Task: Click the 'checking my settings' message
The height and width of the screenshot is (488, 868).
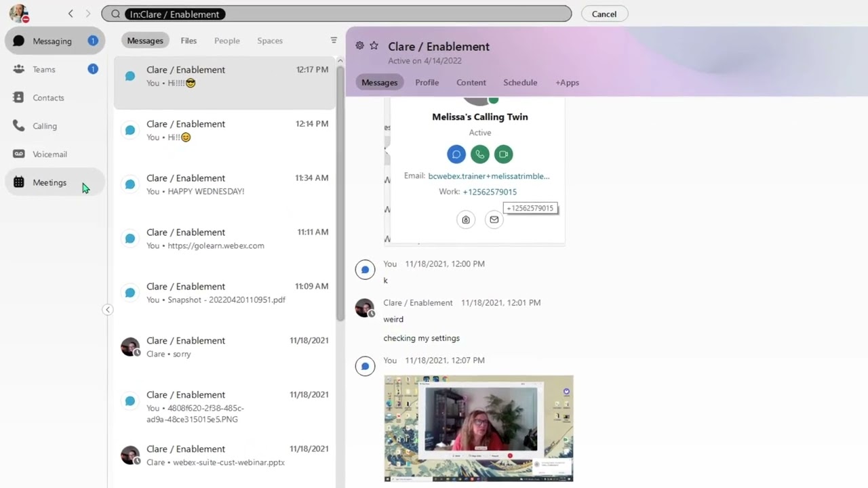Action: pyautogui.click(x=421, y=338)
